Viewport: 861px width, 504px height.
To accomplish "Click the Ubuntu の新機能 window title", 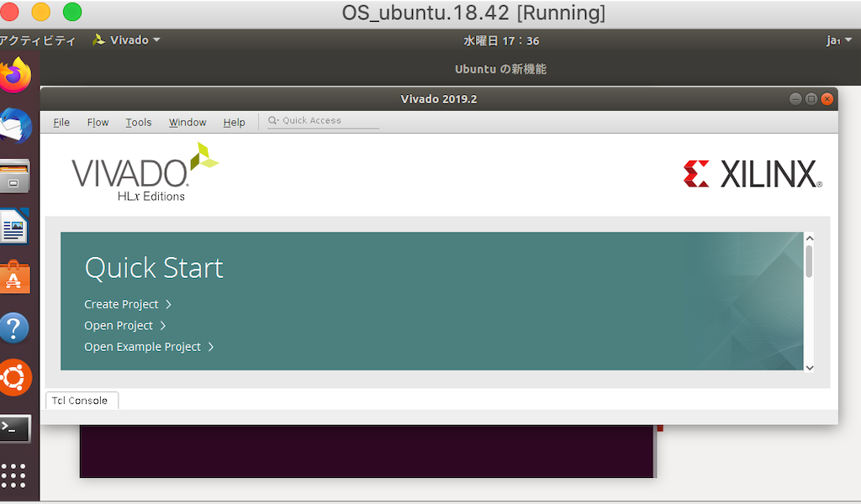I will [501, 69].
